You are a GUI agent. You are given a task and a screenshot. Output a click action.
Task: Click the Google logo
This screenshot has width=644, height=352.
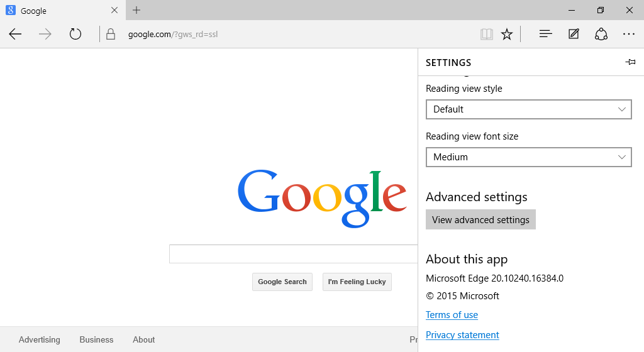click(323, 199)
